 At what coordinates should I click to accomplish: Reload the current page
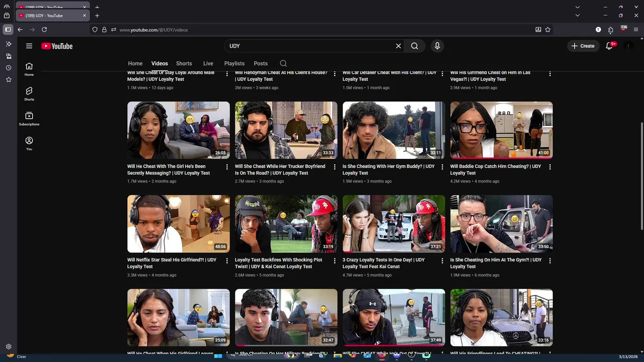click(44, 30)
